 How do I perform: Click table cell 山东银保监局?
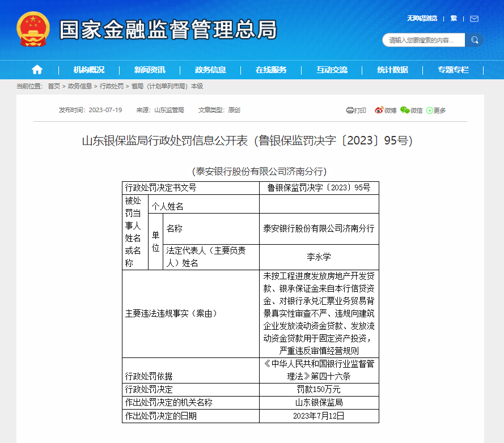319,403
